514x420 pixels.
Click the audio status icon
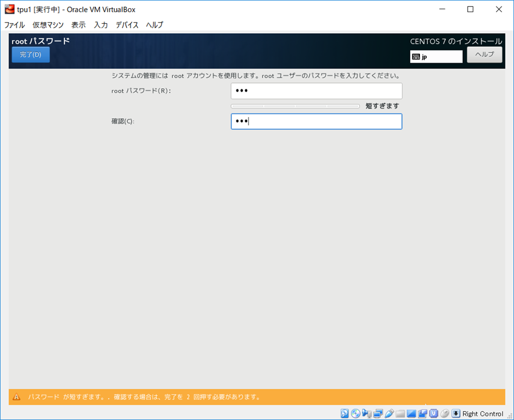pyautogui.click(x=366, y=413)
